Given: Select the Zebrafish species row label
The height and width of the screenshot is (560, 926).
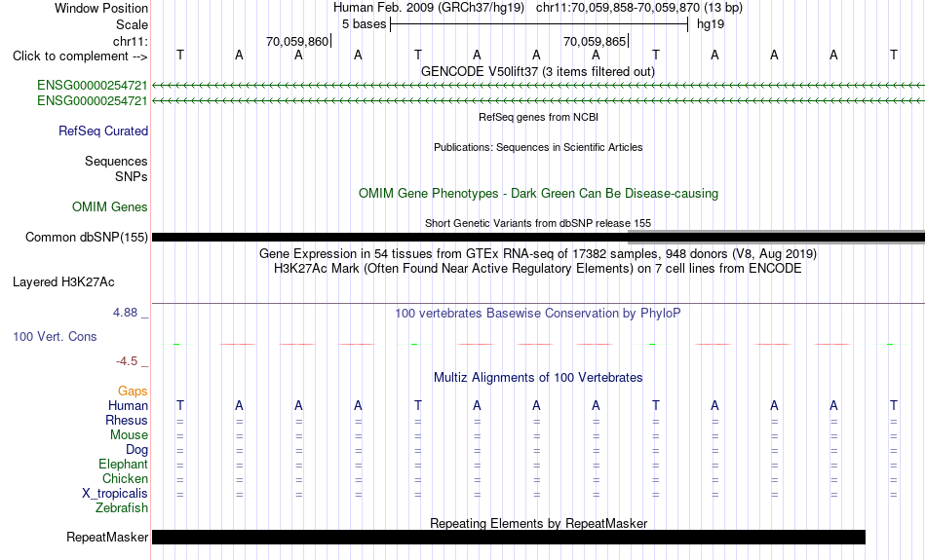Looking at the screenshot, I should [122, 508].
